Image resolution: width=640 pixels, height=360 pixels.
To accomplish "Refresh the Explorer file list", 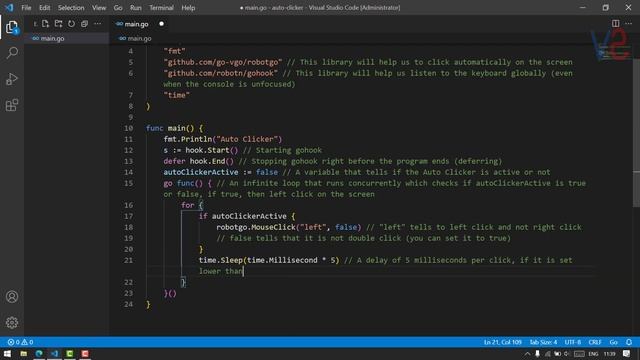I will [71, 24].
